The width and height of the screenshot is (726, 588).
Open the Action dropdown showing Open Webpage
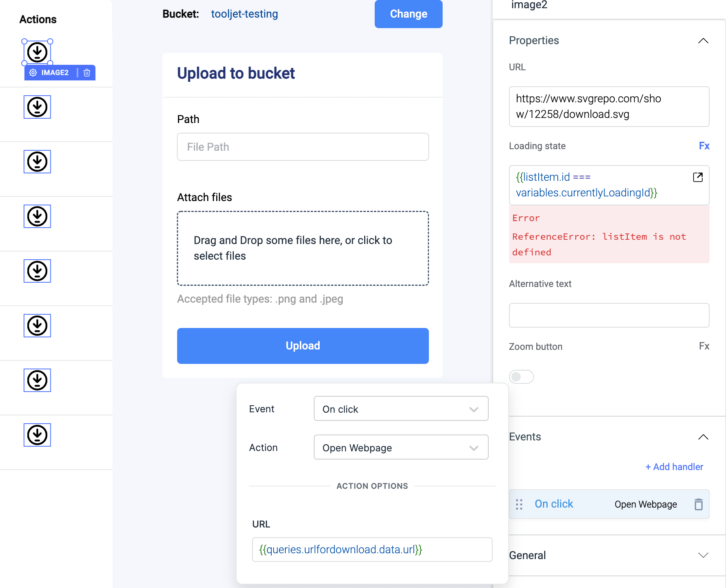(401, 447)
